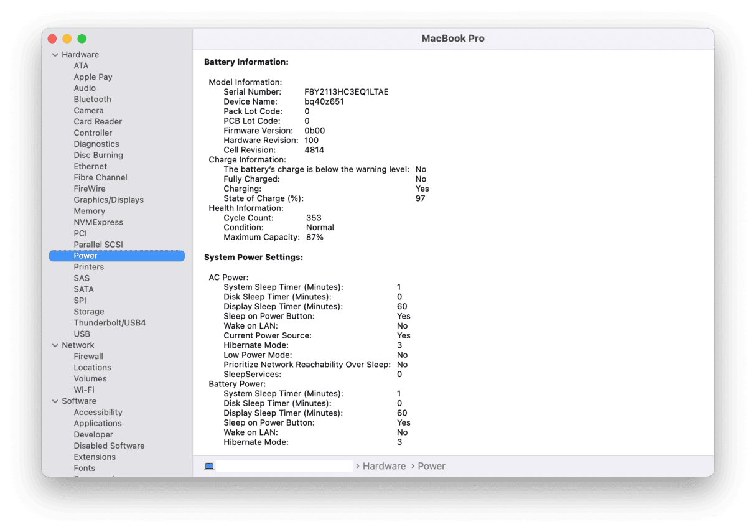Open Fonts under Software

85,469
